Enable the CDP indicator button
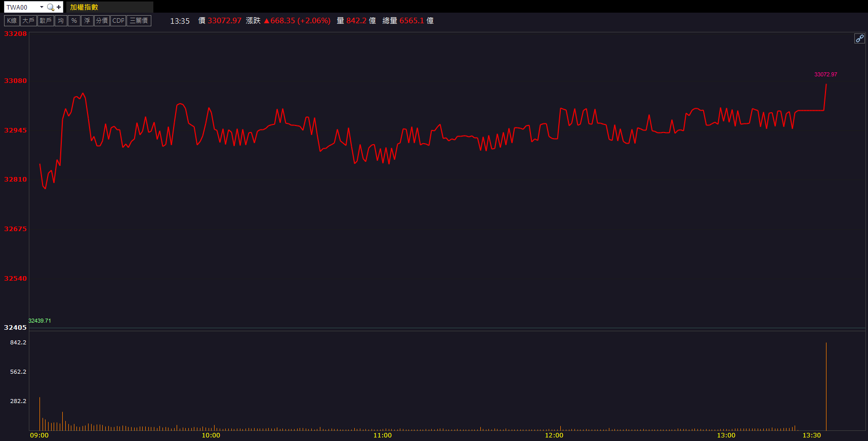868x441 pixels. pyautogui.click(x=118, y=21)
